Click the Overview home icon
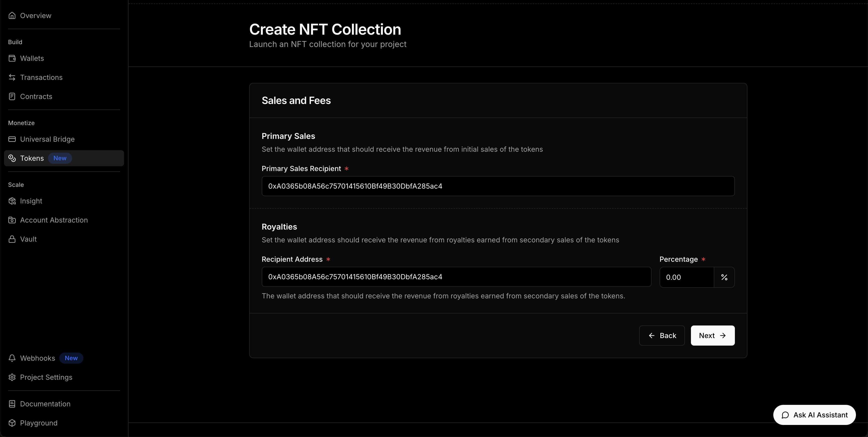The width and height of the screenshot is (868, 437). click(12, 16)
